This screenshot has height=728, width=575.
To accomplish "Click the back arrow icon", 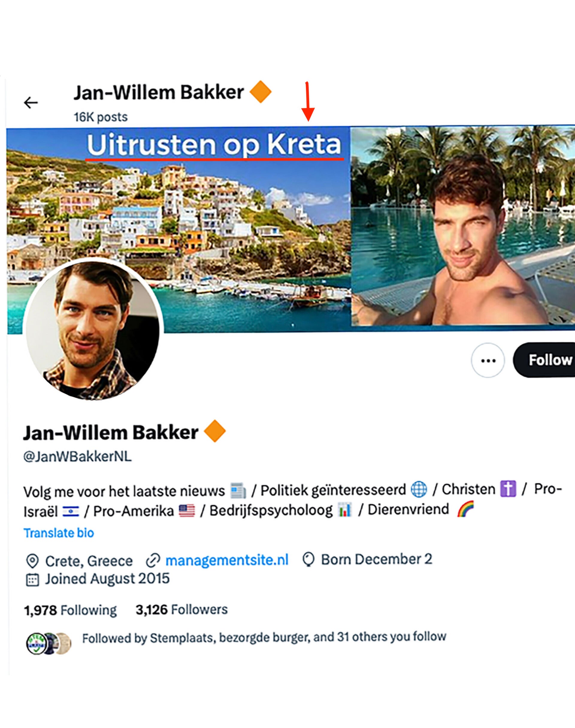I will pos(31,103).
